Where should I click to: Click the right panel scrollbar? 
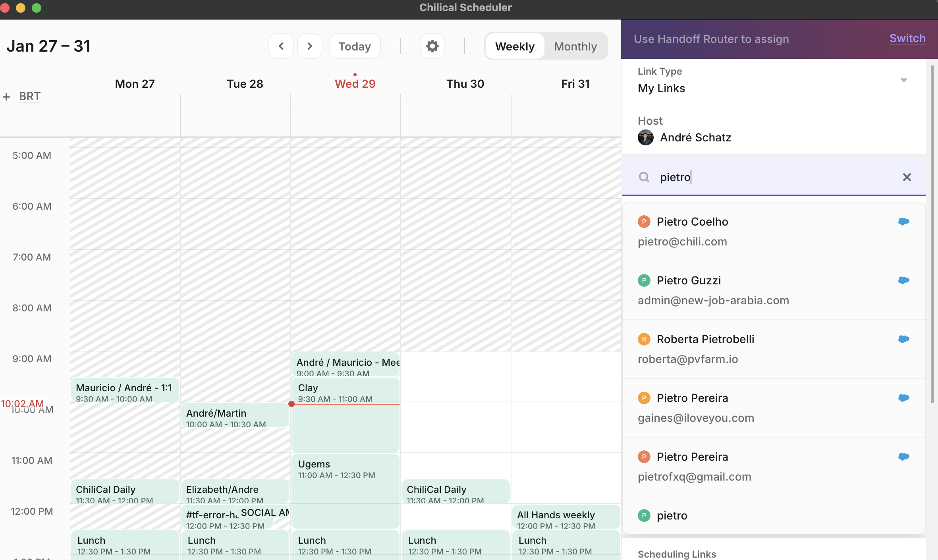(x=932, y=234)
